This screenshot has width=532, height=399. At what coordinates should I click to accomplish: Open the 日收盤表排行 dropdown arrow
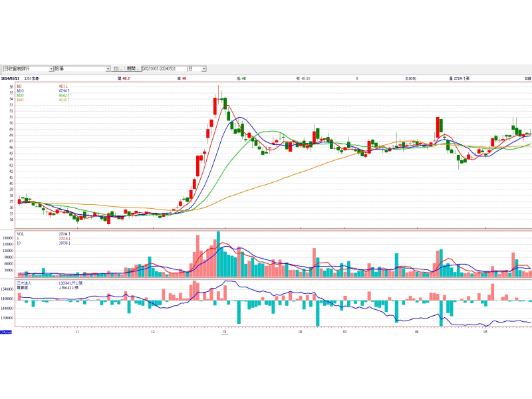[x=51, y=68]
